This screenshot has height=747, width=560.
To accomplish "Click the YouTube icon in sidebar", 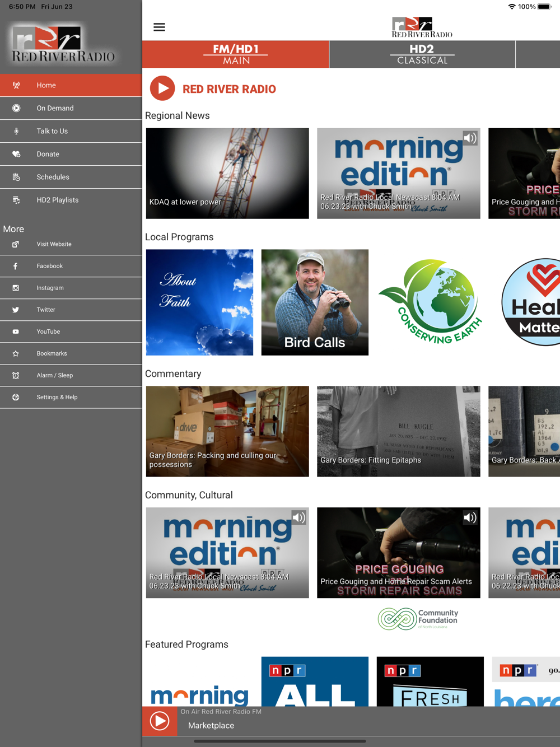I will click(16, 332).
